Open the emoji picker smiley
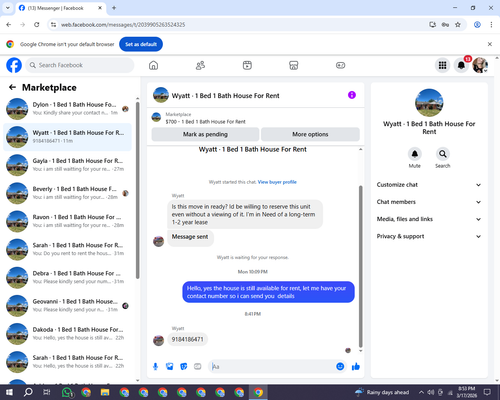 point(340,367)
